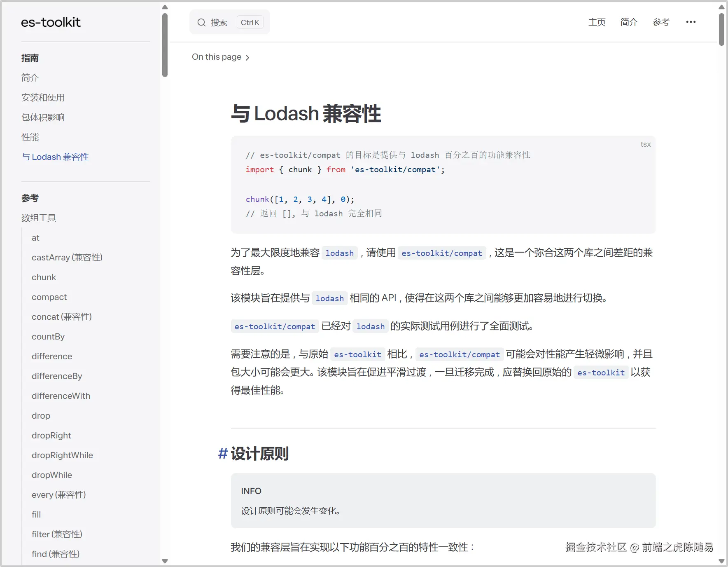Open the ellipsis options menu top right

[691, 22]
